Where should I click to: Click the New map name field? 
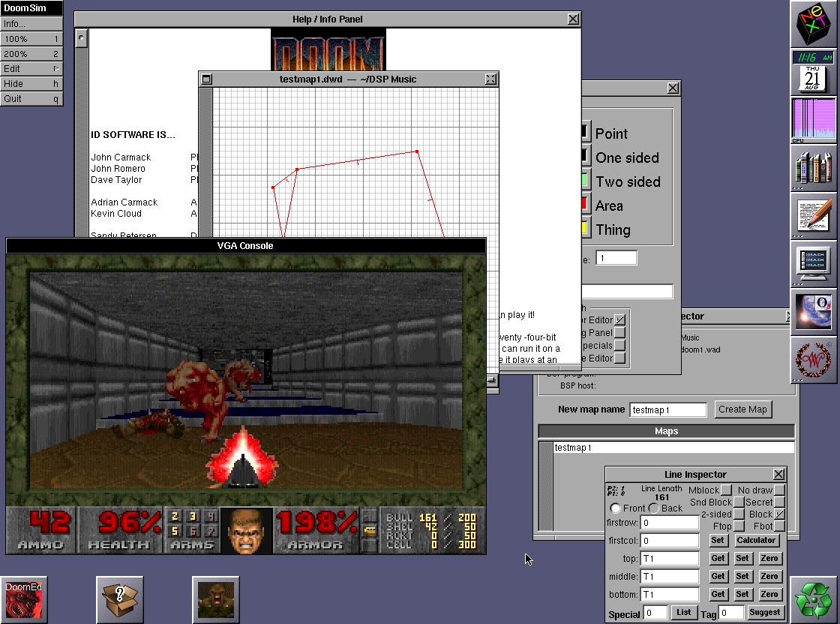pyautogui.click(x=668, y=409)
